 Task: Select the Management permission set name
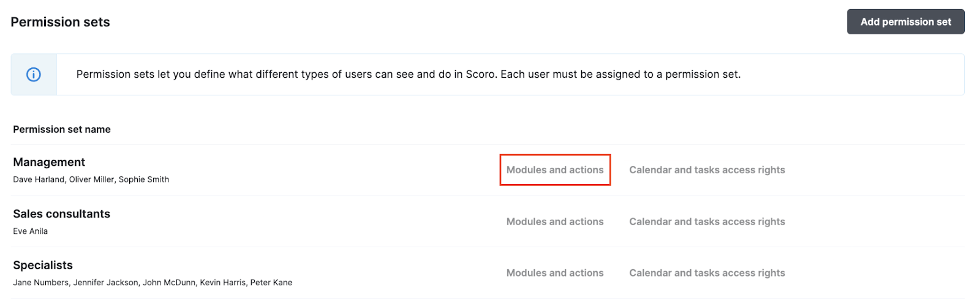[x=49, y=162]
